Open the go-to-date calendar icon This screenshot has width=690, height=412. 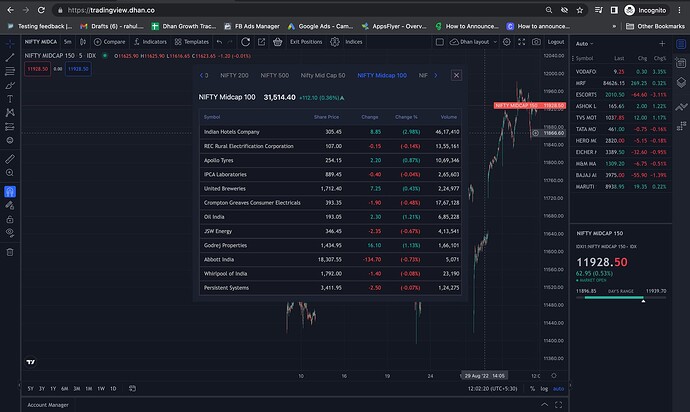[132, 389]
